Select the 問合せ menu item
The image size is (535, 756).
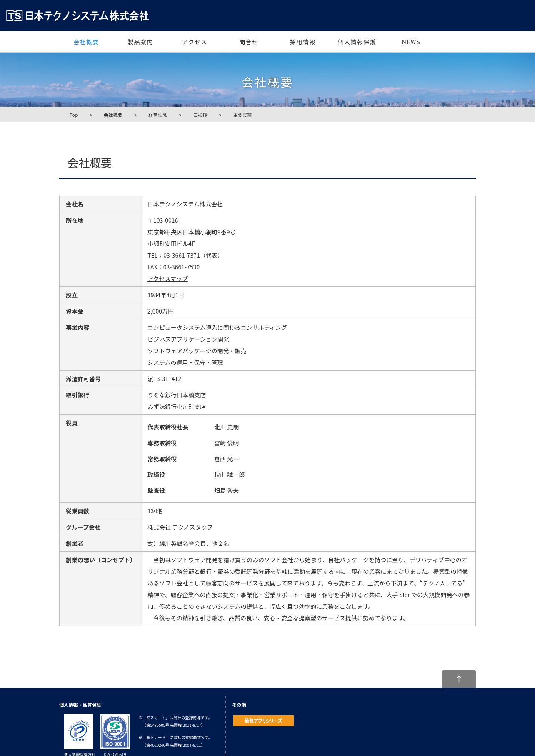click(x=248, y=42)
